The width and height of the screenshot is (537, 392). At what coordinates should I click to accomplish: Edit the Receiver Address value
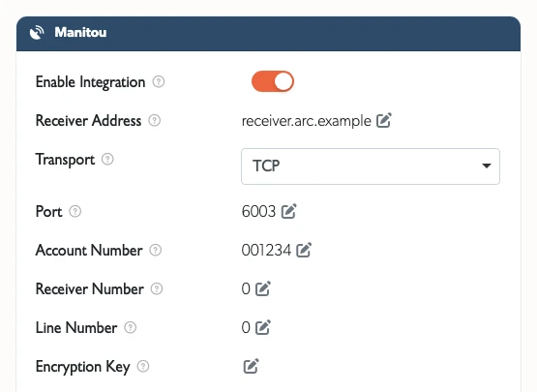384,120
